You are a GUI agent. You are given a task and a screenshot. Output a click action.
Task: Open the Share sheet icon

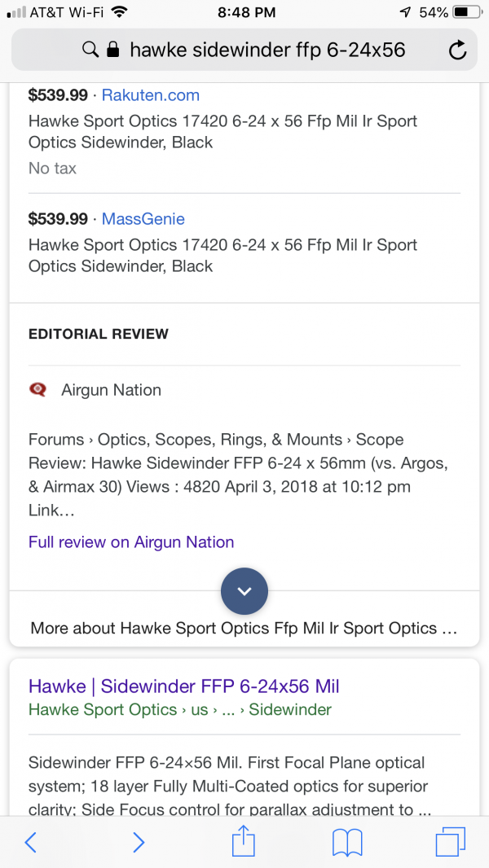coord(244,841)
